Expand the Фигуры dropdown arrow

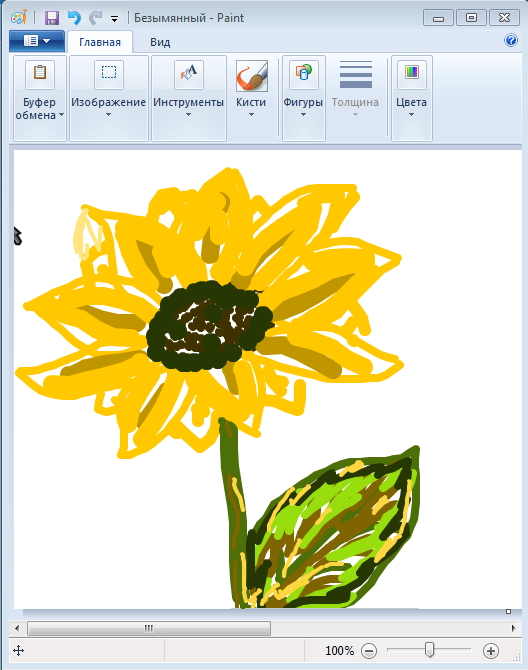pyautogui.click(x=303, y=115)
